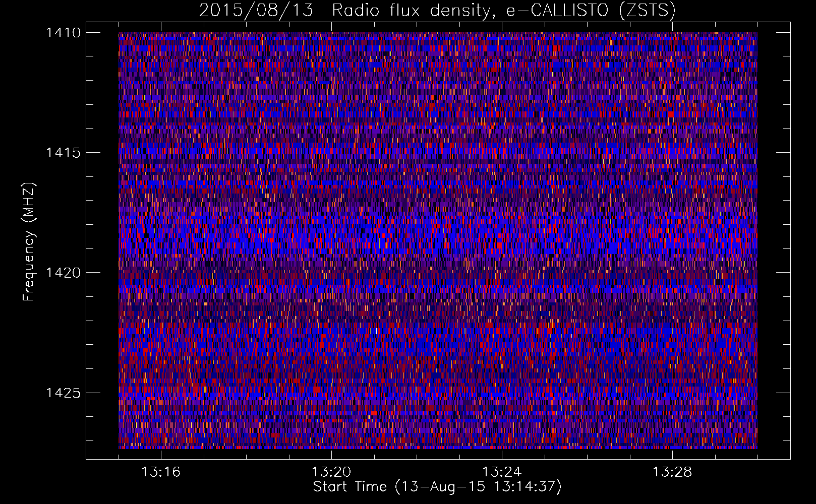Select the 1410 frequency axis label
Viewport: 816px width, 504px height.
click(x=63, y=33)
